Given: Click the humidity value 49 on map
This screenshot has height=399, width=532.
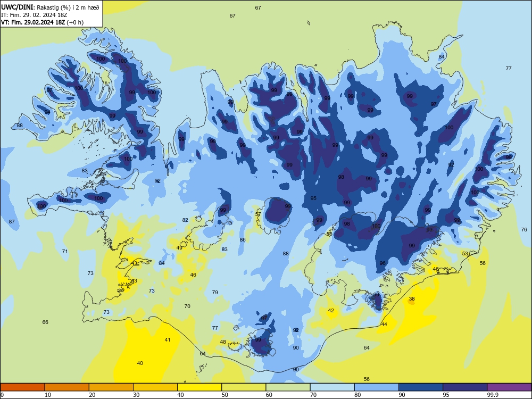Looking at the screenshot, I should [179, 248].
